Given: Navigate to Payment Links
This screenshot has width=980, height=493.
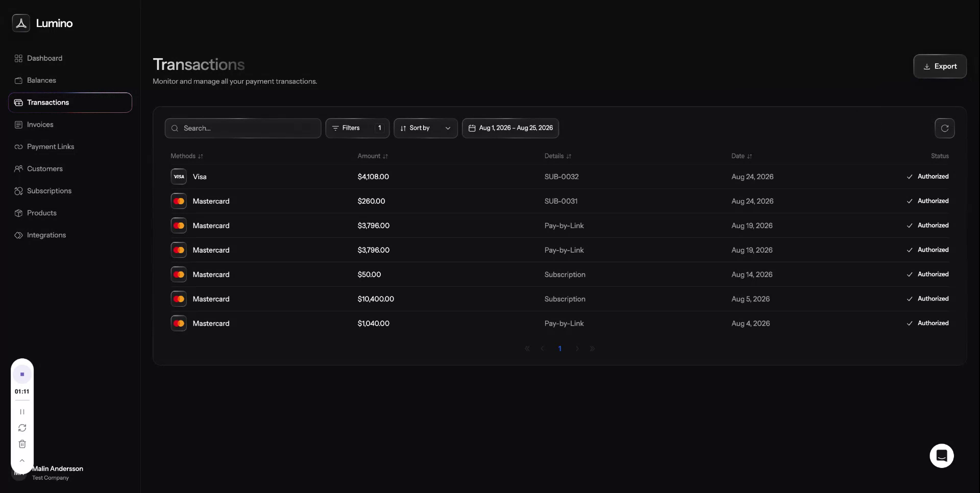Looking at the screenshot, I should (x=70, y=146).
